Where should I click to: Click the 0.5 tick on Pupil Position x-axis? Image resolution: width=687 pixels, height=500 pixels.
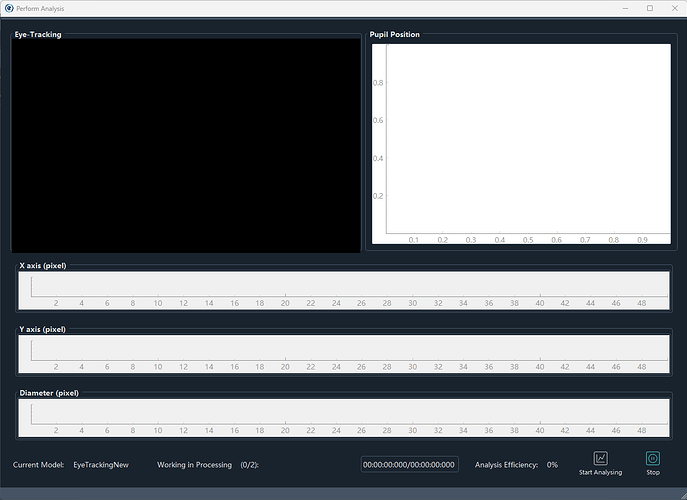(528, 240)
